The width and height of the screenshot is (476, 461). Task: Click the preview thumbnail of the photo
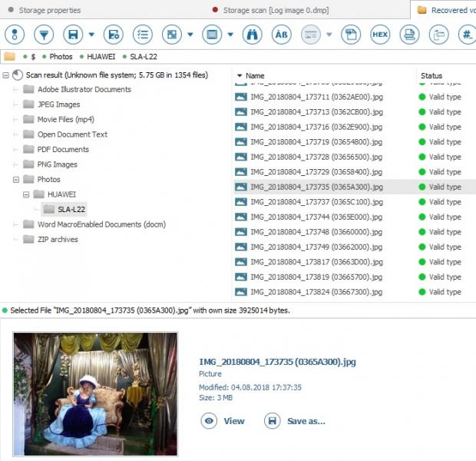coord(95,394)
